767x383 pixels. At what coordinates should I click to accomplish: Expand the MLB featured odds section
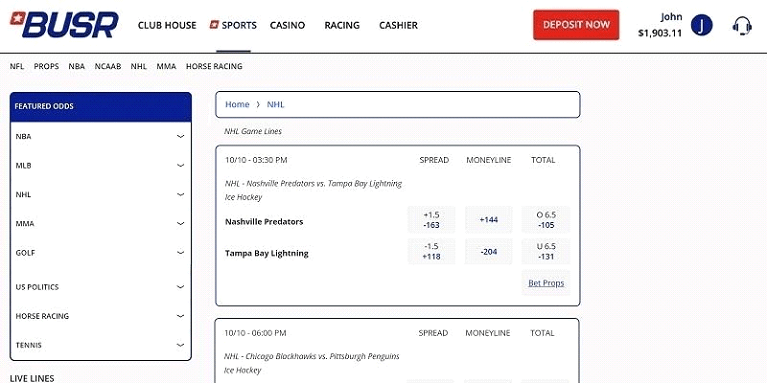click(180, 165)
